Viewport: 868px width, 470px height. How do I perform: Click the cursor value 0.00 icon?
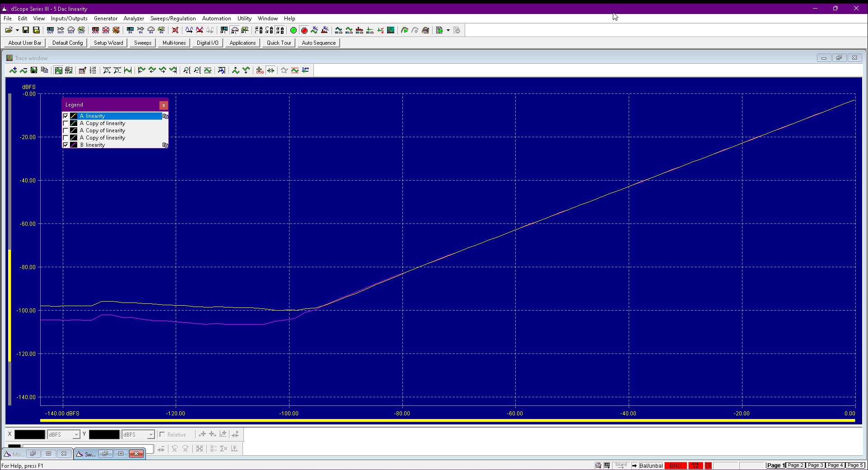point(260,70)
